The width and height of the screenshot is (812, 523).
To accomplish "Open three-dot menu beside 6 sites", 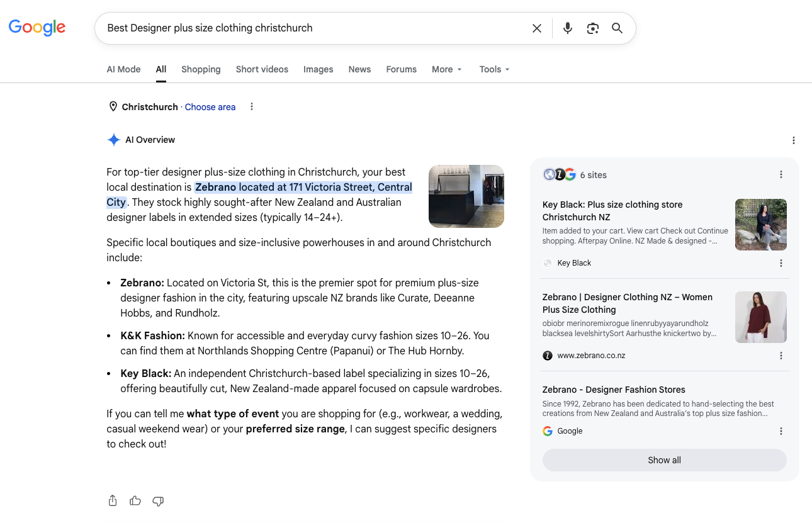I will click(x=781, y=175).
